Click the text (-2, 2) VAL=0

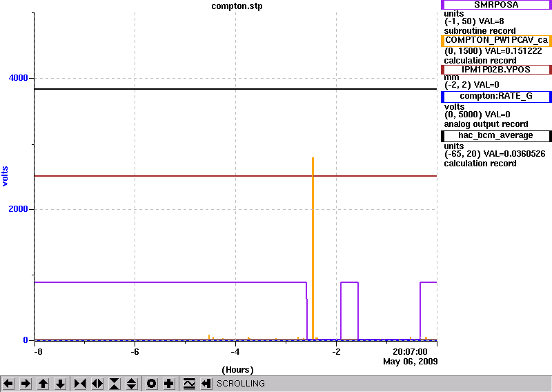[x=472, y=85]
